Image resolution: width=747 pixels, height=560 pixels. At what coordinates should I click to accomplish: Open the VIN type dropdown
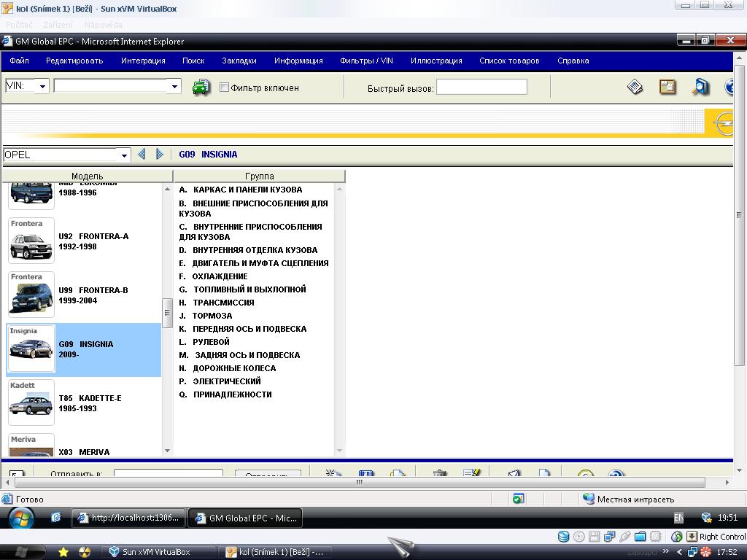42,87
